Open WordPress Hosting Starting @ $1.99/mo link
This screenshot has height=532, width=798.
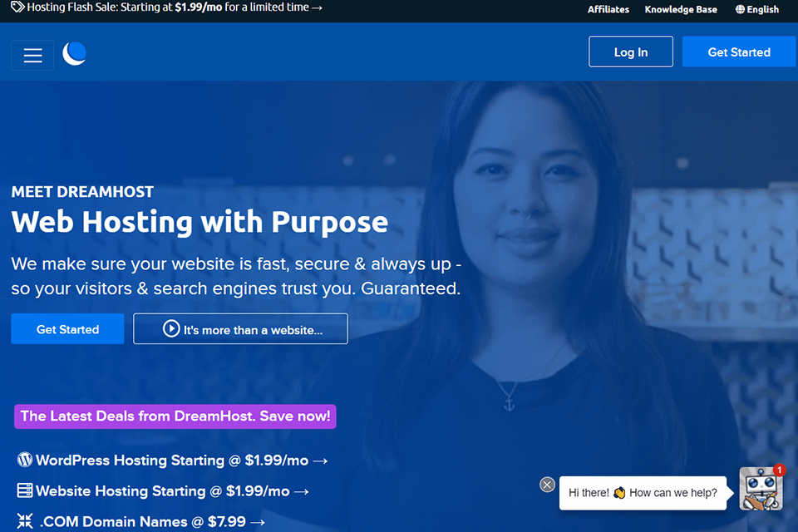(x=173, y=461)
